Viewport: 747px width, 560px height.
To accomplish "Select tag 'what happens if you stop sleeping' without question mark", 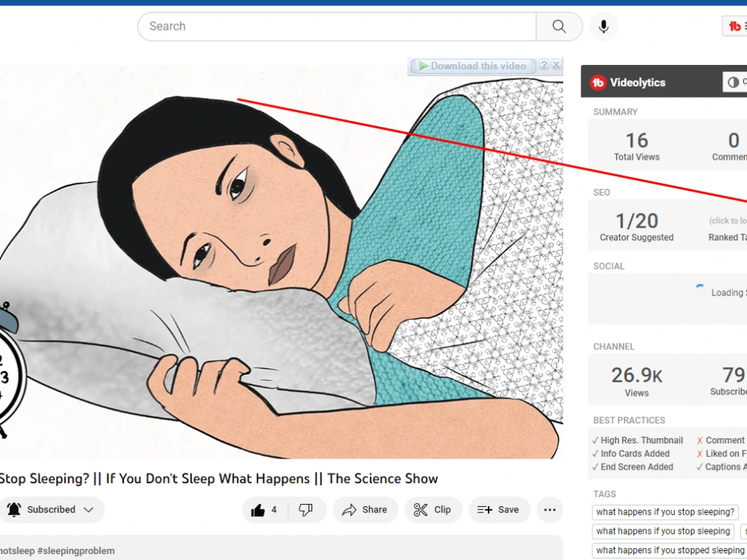I will 663,531.
